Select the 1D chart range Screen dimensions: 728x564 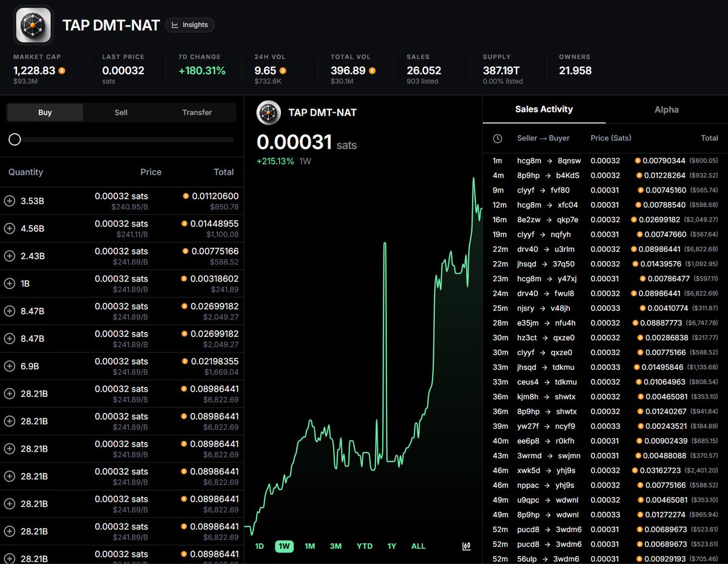point(259,546)
